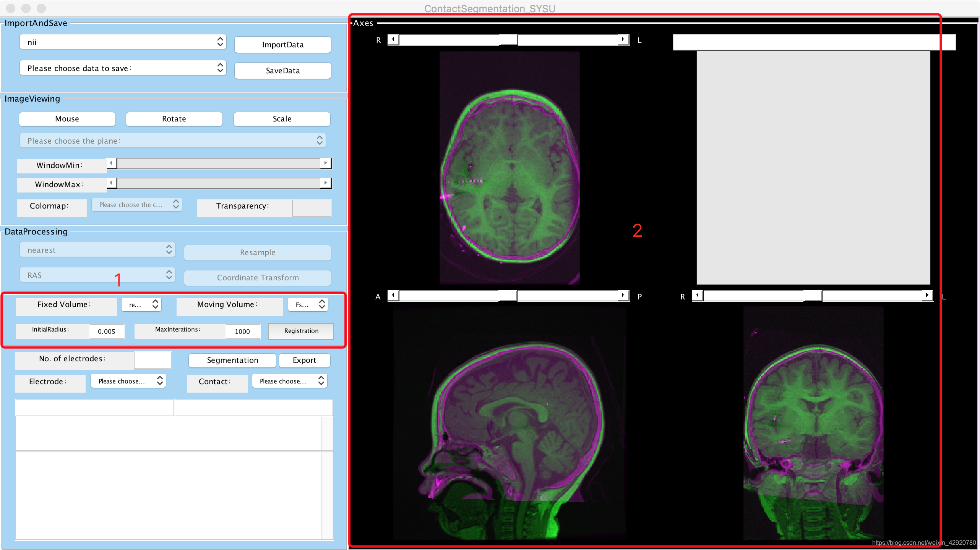Click right arrow of top R-L slice slider
Image resolution: width=980 pixels, height=550 pixels.
(x=623, y=39)
